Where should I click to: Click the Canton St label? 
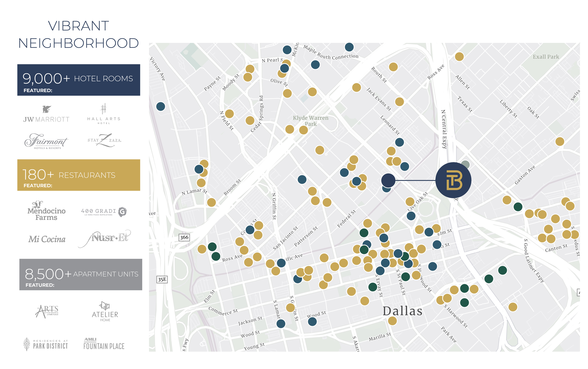click(556, 248)
